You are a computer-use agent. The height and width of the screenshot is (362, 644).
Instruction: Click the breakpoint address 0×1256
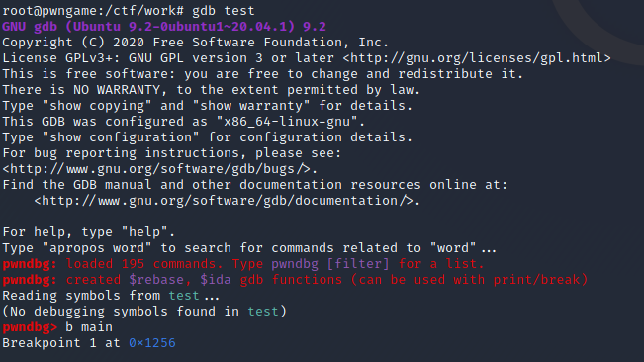point(152,343)
